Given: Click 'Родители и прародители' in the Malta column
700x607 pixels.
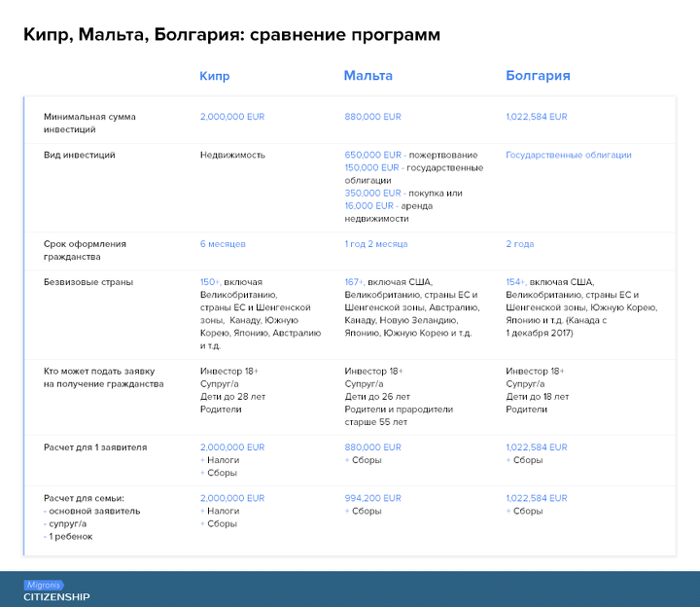Looking at the screenshot, I should click(399, 410).
